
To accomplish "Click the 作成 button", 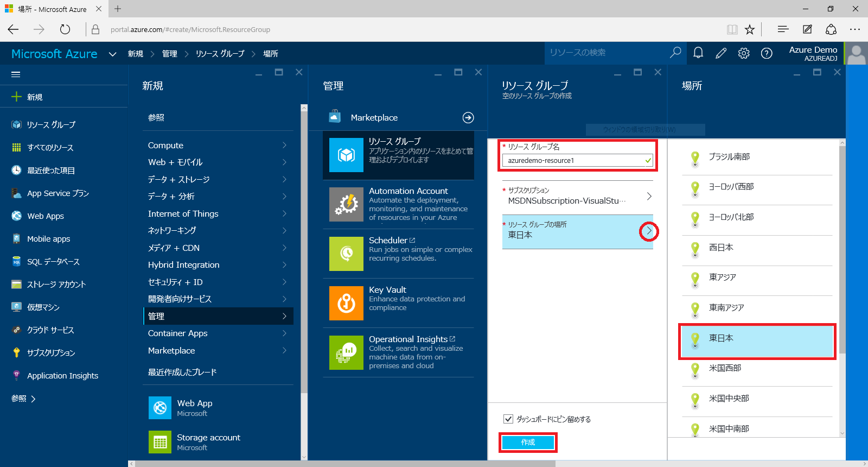I will coord(528,443).
